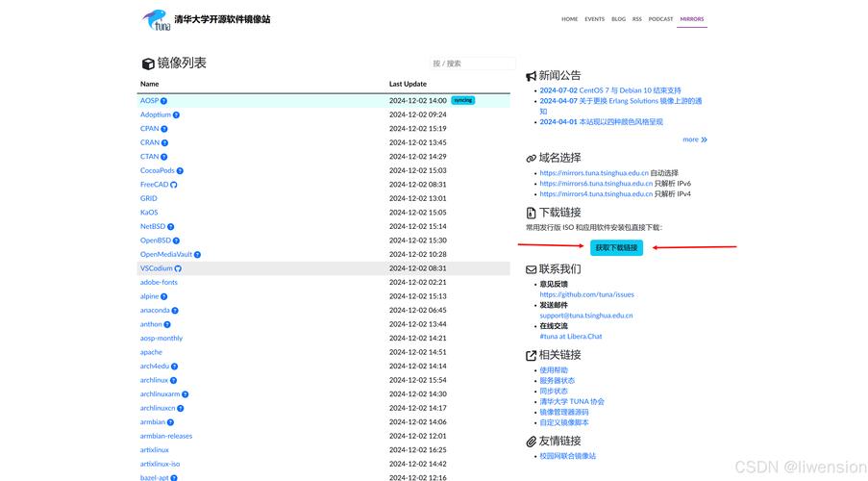Select MIRRORS in top navigation

click(692, 19)
